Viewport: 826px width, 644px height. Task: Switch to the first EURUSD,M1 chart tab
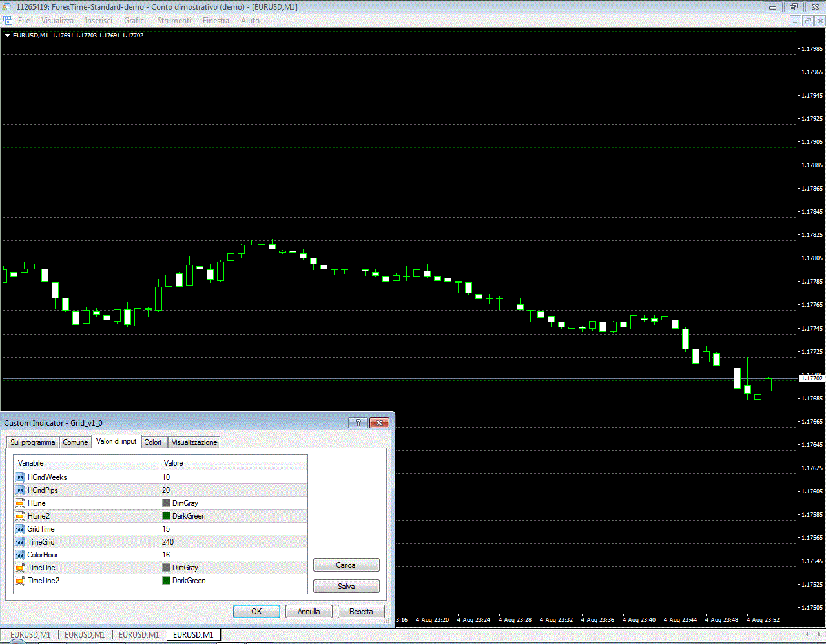[30, 635]
